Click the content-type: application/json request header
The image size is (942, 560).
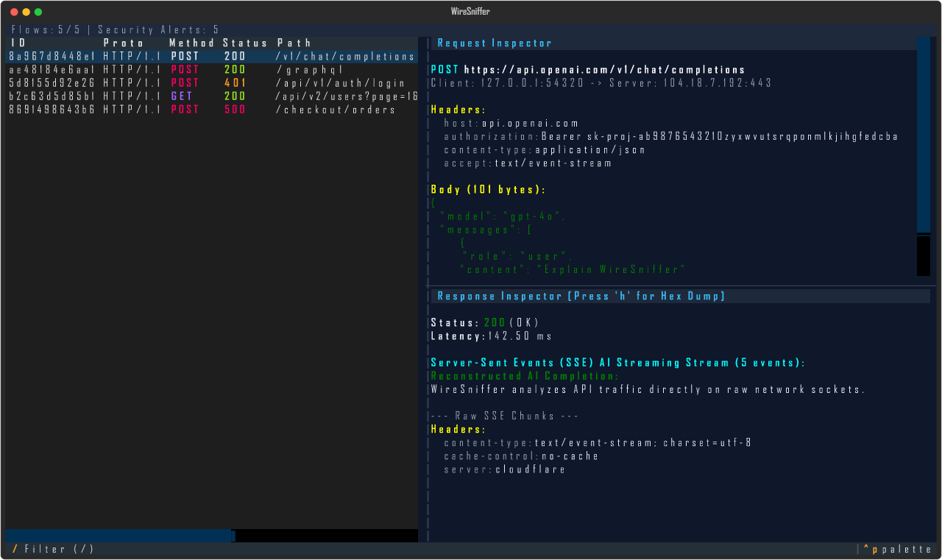(545, 149)
